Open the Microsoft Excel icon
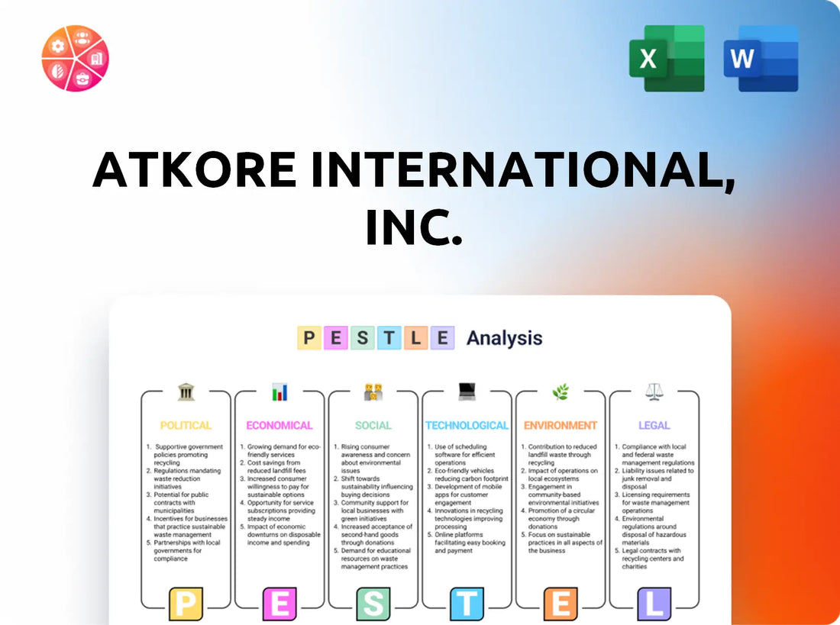 (667, 58)
